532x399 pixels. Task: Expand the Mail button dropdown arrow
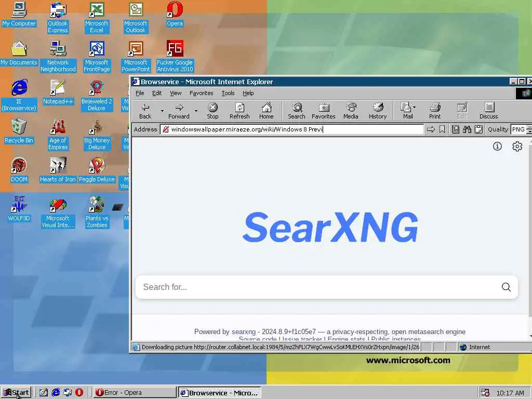coord(414,107)
